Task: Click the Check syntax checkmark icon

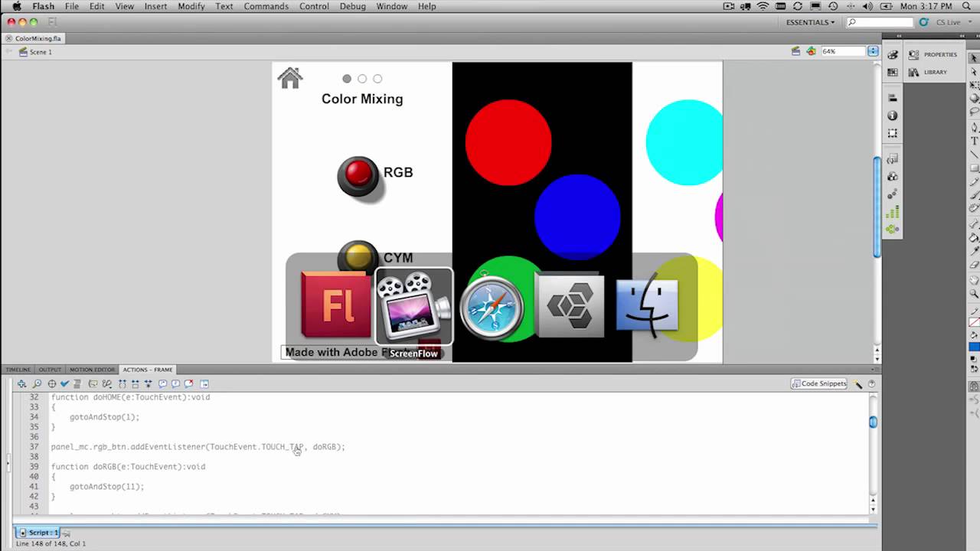Action: [x=64, y=383]
